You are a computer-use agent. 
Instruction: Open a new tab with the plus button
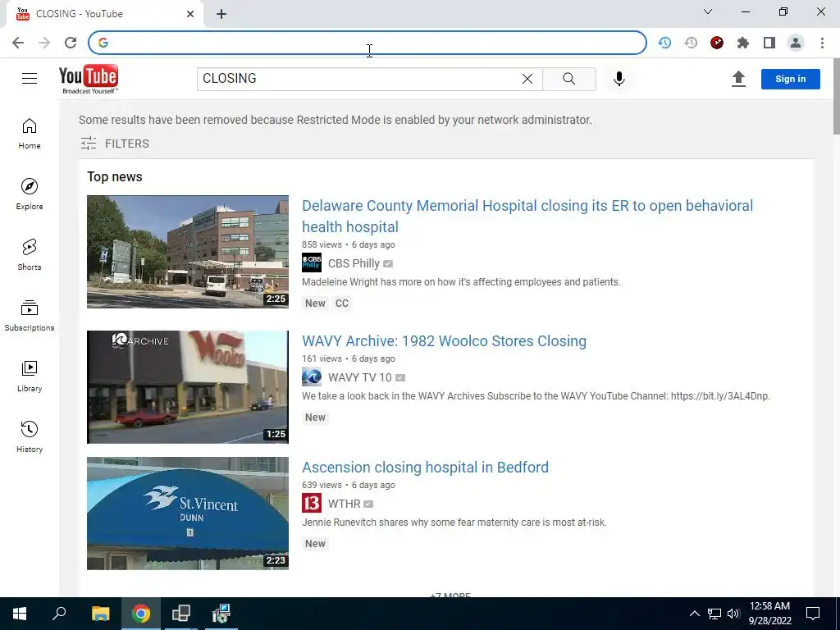(x=221, y=14)
